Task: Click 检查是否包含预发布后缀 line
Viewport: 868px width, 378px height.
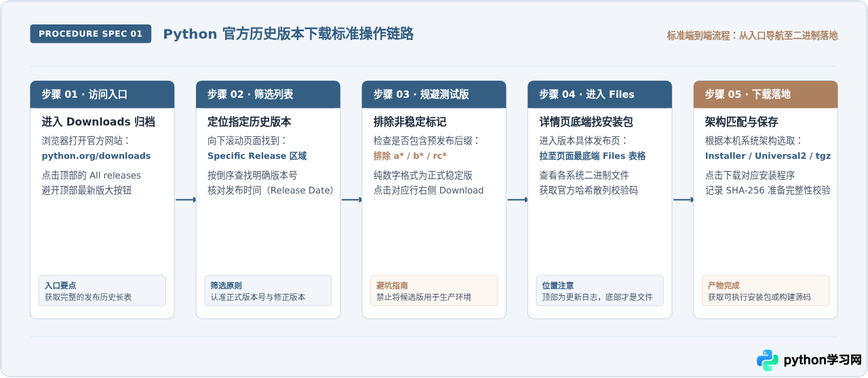Action: click(x=427, y=140)
